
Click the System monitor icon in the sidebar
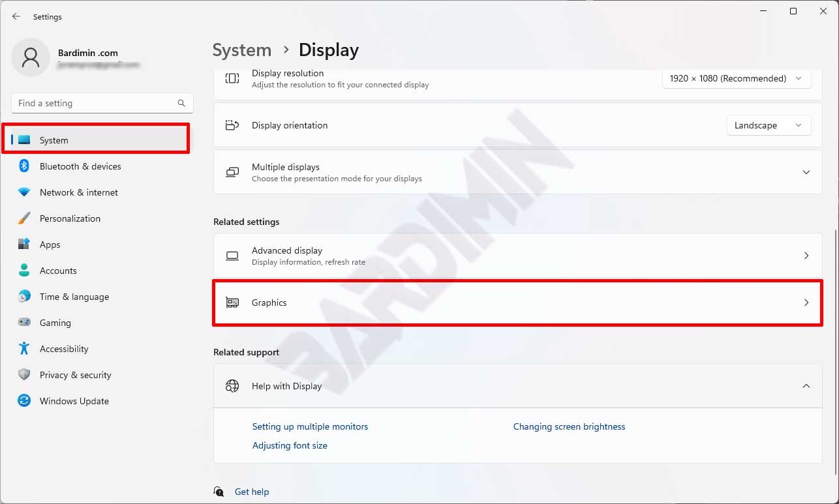click(x=24, y=140)
